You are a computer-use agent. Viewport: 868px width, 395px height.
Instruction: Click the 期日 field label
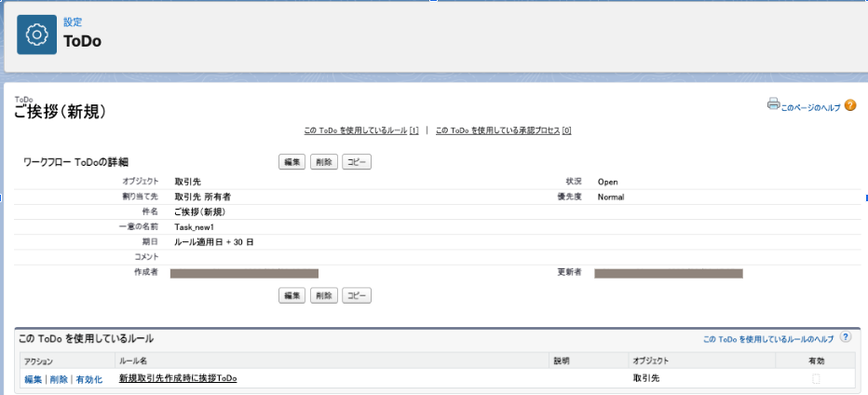[151, 242]
